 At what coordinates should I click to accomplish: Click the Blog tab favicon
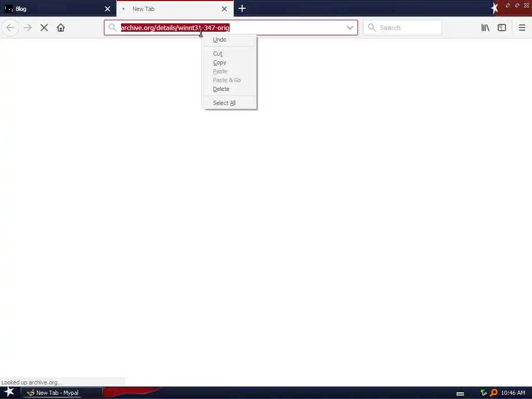click(x=9, y=9)
